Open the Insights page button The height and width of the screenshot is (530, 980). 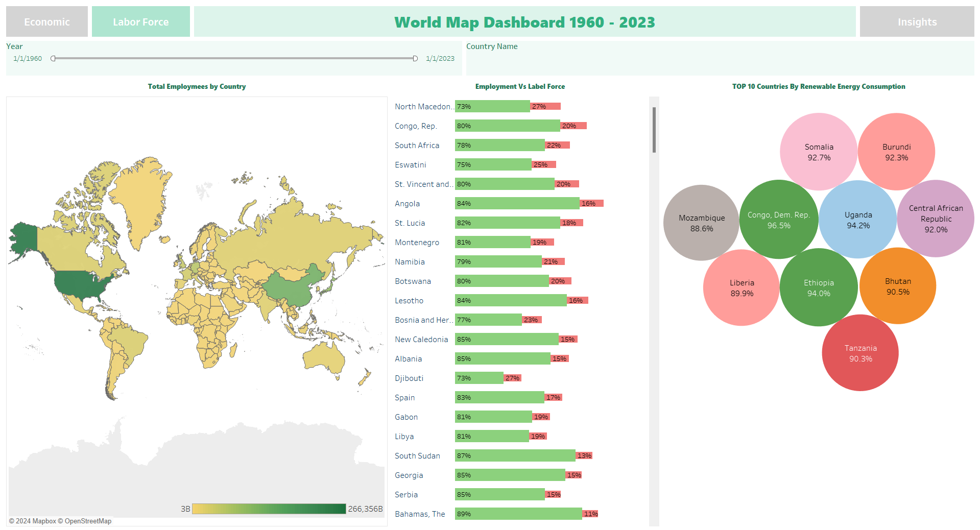point(917,22)
